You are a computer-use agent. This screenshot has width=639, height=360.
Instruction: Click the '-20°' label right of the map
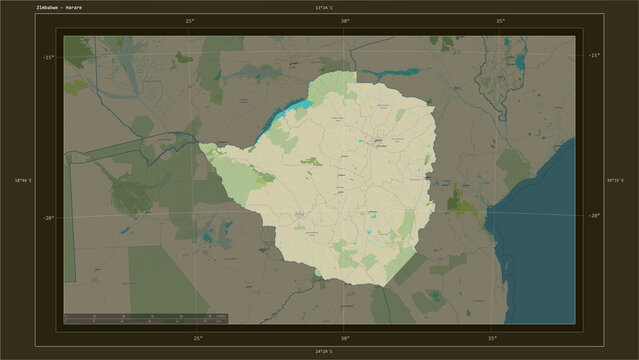click(594, 216)
